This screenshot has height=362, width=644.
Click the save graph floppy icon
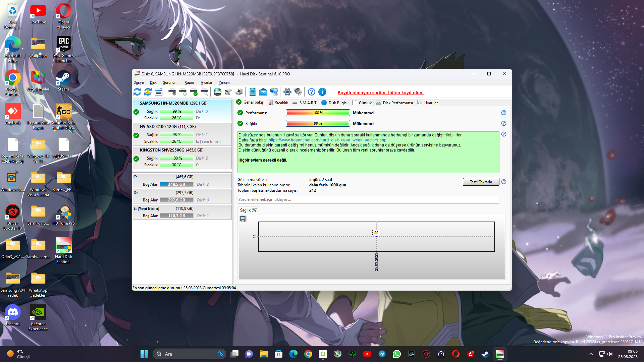tap(243, 219)
